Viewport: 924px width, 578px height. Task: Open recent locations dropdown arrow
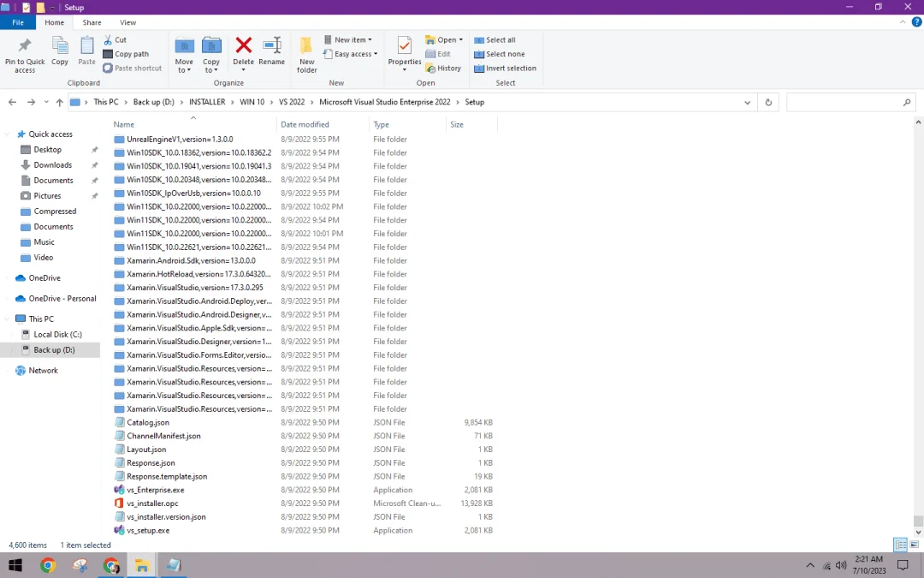(46, 102)
